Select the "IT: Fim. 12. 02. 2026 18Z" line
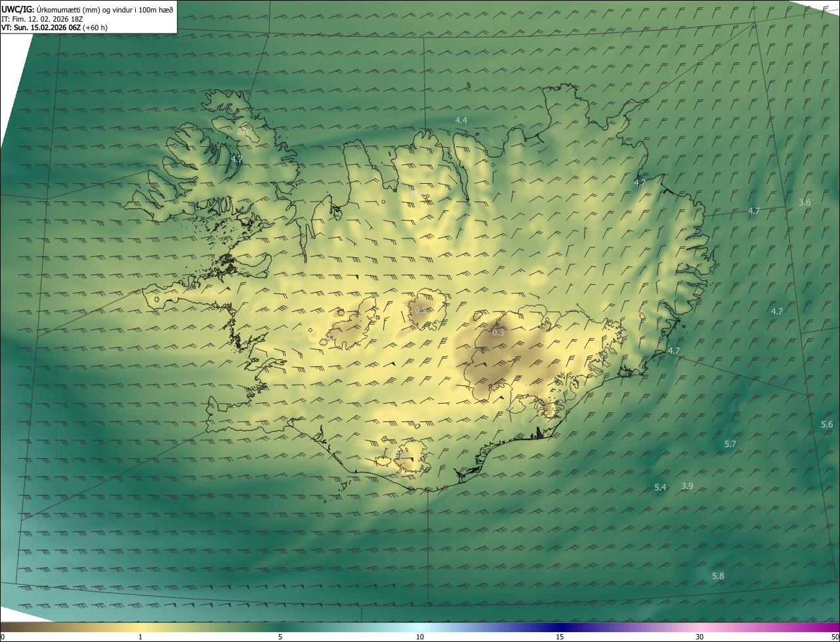Viewport: 840px width, 642px height. pyautogui.click(x=42, y=19)
